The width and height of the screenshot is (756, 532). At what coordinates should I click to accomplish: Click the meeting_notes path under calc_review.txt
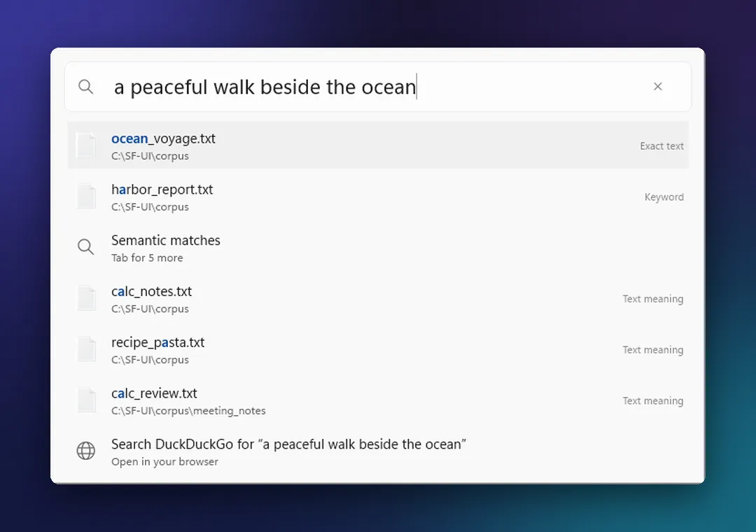point(188,411)
